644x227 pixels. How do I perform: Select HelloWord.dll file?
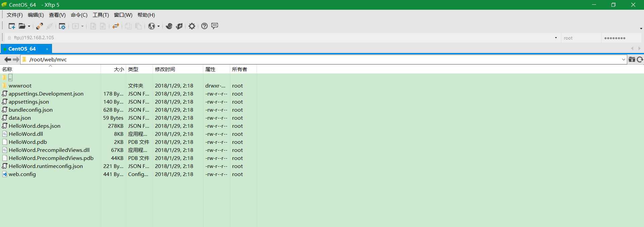[x=26, y=134]
